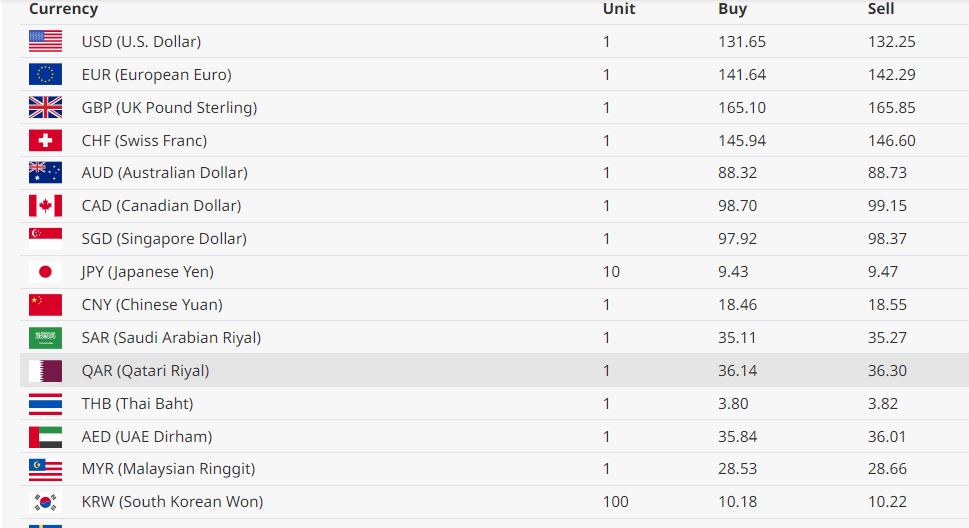Click the UAE flag icon
This screenshot has width=969, height=528.
pos(45,437)
